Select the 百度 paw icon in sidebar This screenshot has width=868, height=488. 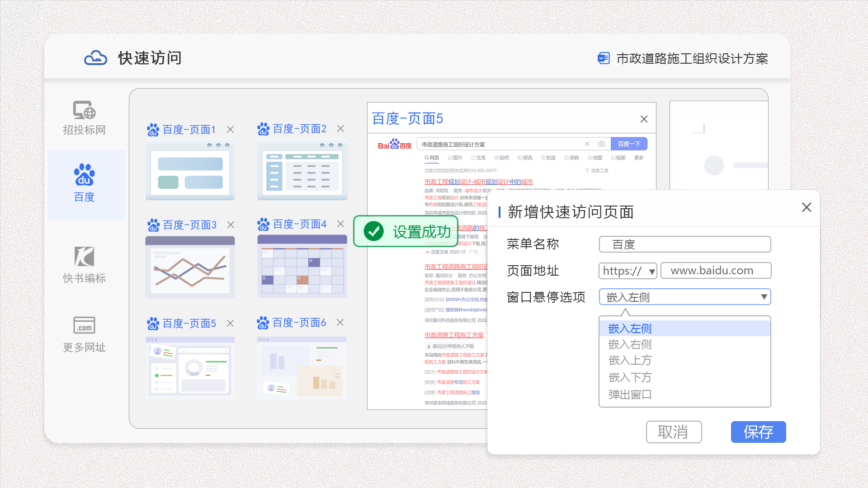(84, 175)
